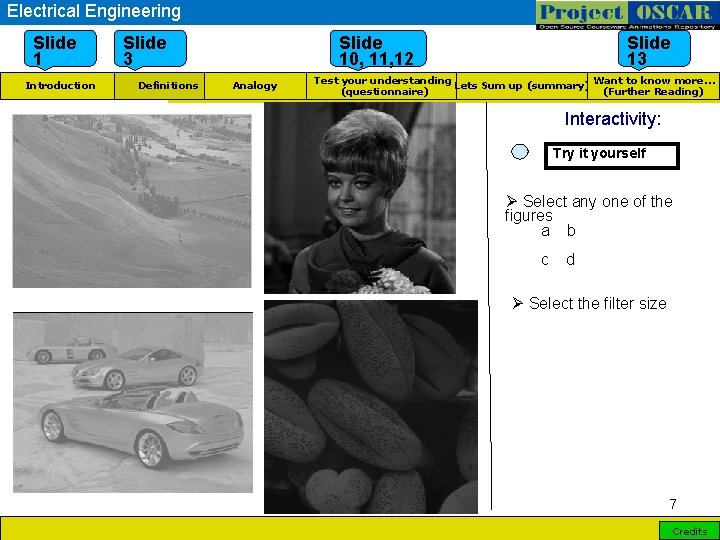Click the Project OSCAR logo
This screenshot has width=720, height=540.
[x=627, y=15]
